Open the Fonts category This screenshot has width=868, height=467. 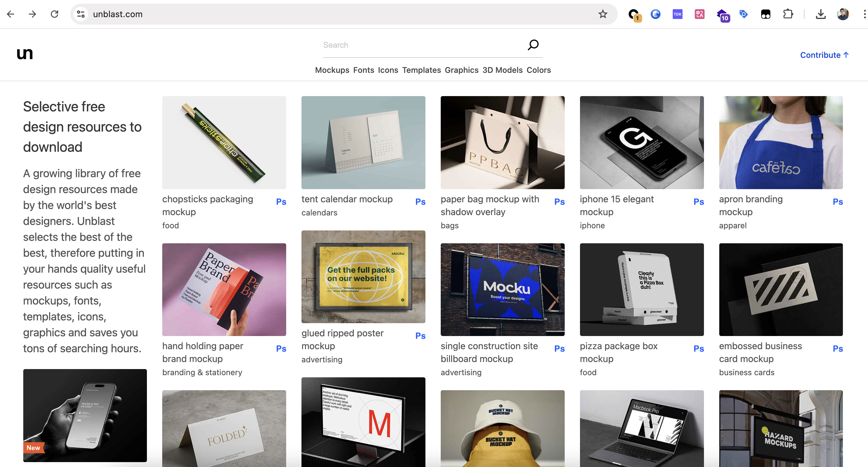click(x=363, y=70)
